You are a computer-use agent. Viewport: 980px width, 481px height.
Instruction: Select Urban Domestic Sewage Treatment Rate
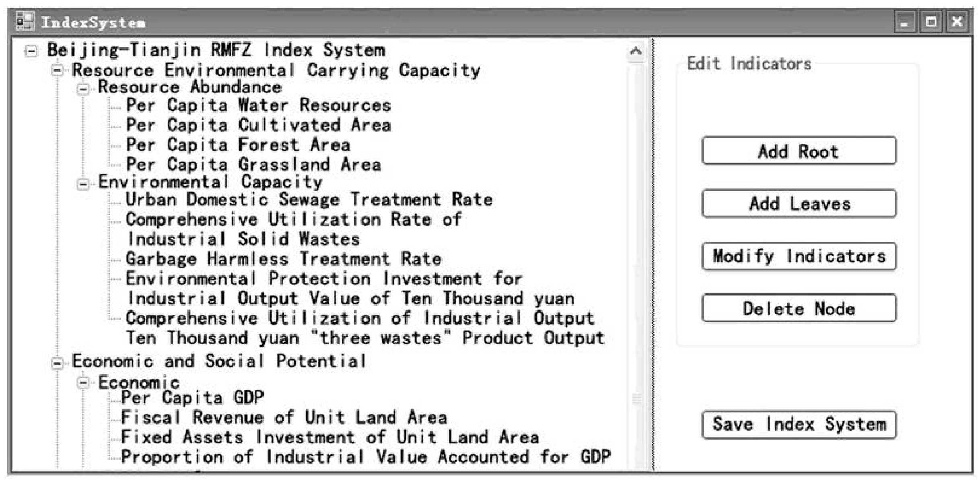tap(309, 200)
